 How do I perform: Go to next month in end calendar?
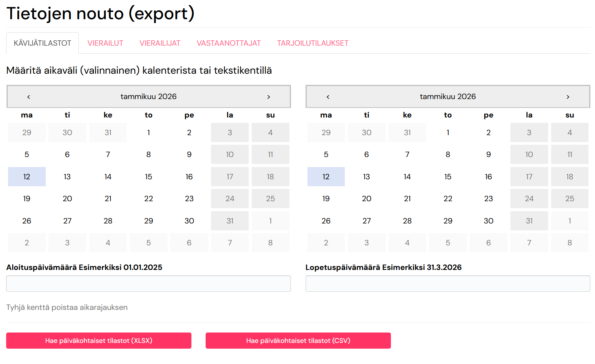(x=568, y=97)
